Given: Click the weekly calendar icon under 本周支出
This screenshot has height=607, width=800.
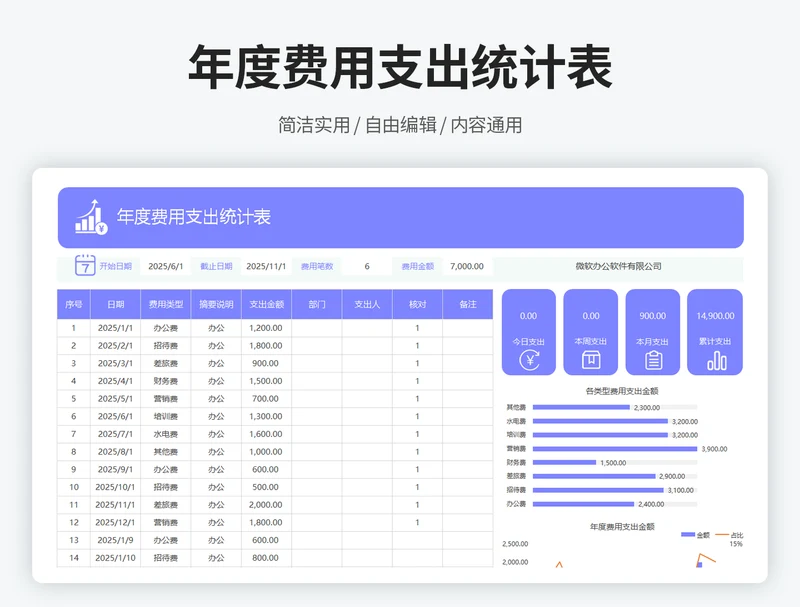Looking at the screenshot, I should 591,360.
